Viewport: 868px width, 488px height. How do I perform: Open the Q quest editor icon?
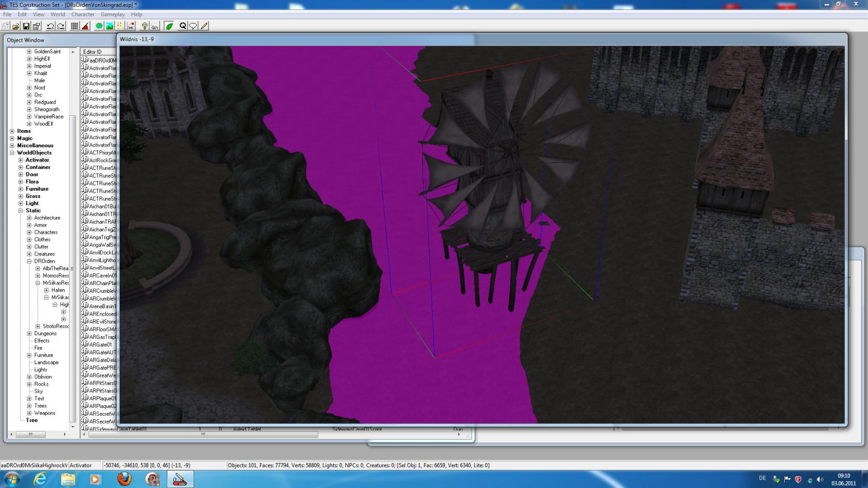click(182, 26)
